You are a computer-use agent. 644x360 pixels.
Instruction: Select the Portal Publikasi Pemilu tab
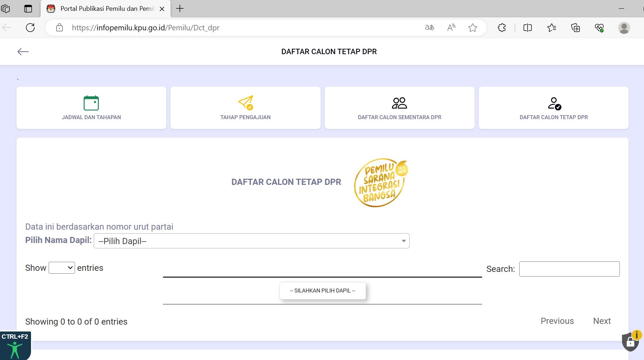tap(105, 9)
